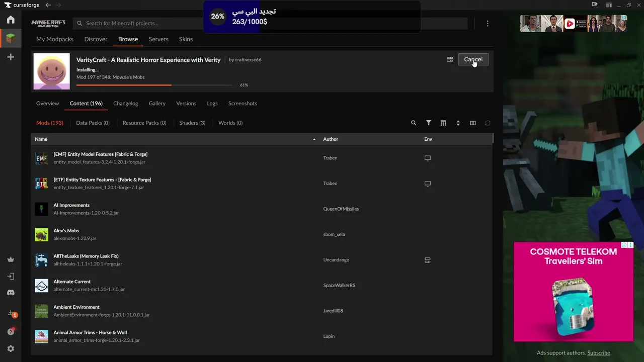Go back with the title bar back arrow
This screenshot has height=362, width=644.
click(x=48, y=5)
